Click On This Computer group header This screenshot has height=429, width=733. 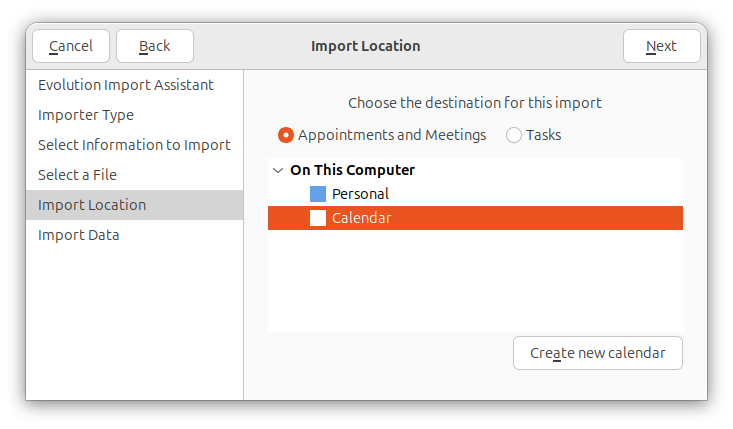pos(352,170)
